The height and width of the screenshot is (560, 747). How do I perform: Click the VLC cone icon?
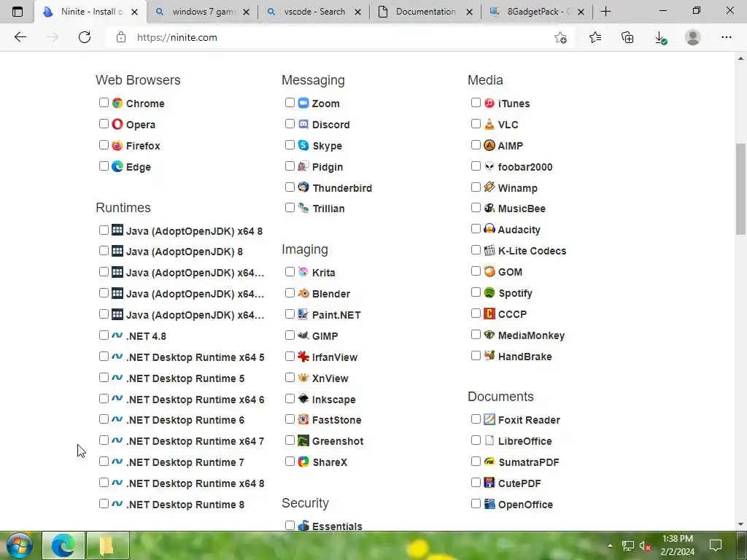pos(489,124)
